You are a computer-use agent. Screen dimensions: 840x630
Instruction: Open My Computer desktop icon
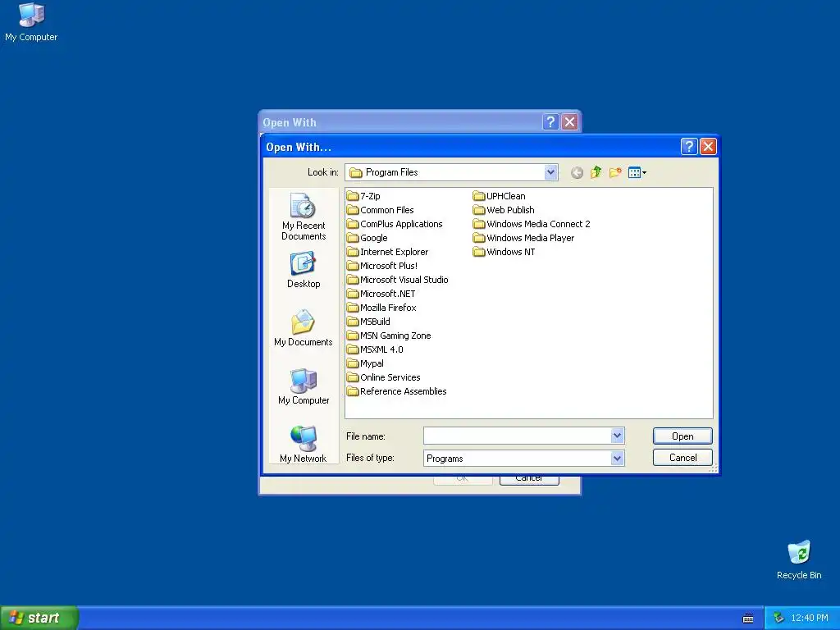pos(31,22)
